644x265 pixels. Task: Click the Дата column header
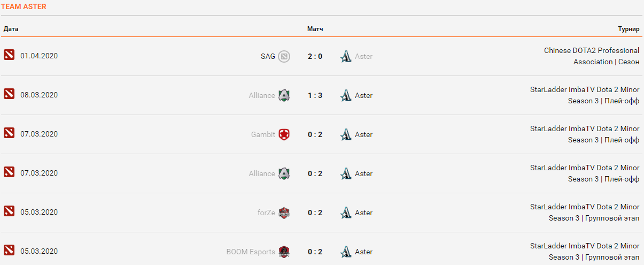[11, 29]
